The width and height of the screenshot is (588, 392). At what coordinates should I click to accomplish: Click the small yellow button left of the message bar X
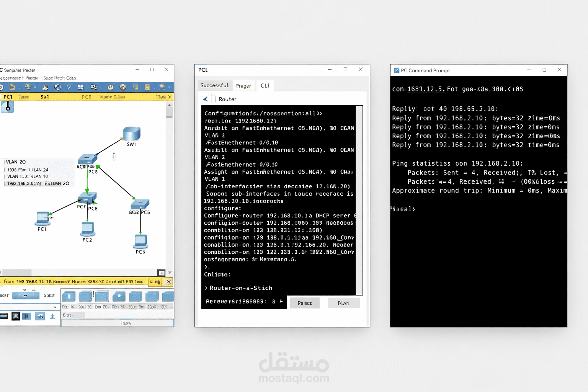coord(155,282)
